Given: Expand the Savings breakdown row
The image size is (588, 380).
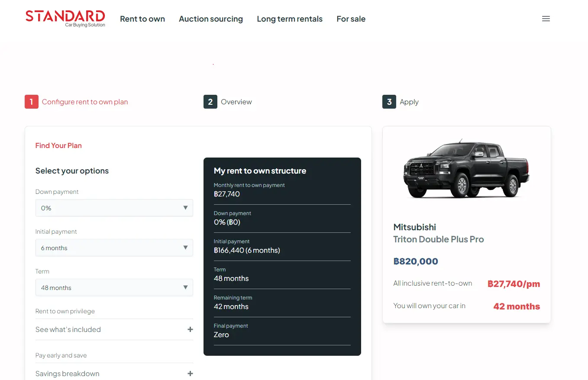Looking at the screenshot, I should 114,373.
